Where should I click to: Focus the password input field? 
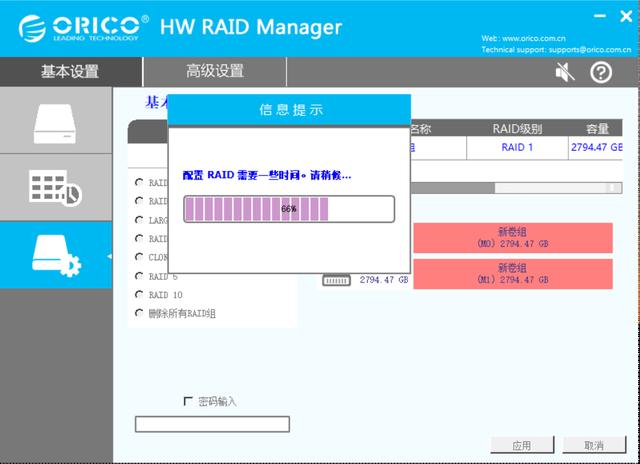212,424
